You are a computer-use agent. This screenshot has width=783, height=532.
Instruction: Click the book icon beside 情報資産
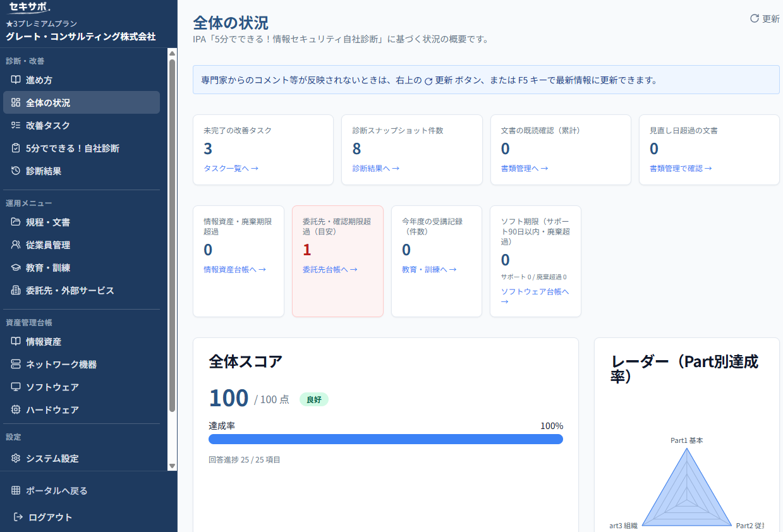16,342
